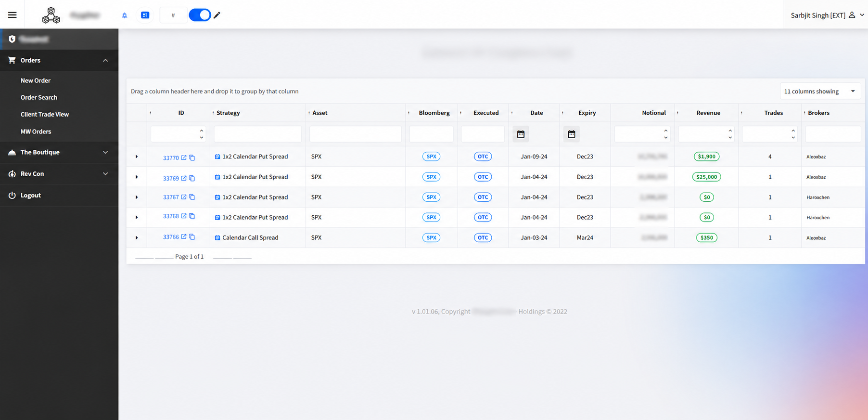This screenshot has height=420, width=868.
Task: Open the Date column menu icon
Action: coord(512,113)
